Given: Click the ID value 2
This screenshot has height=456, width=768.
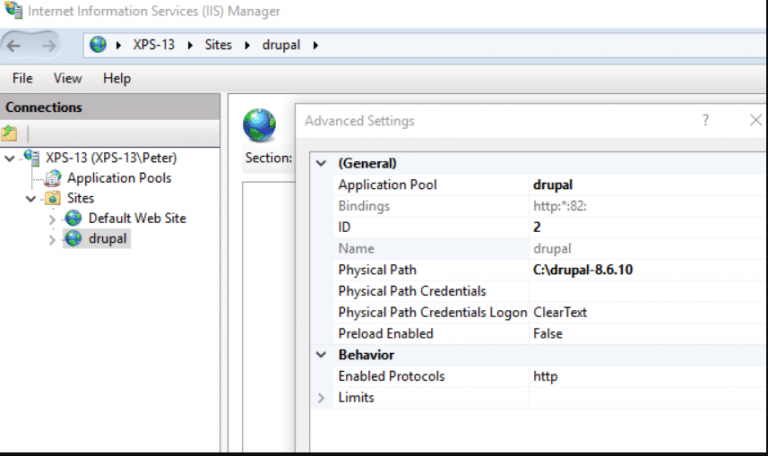Looking at the screenshot, I should coord(537,227).
